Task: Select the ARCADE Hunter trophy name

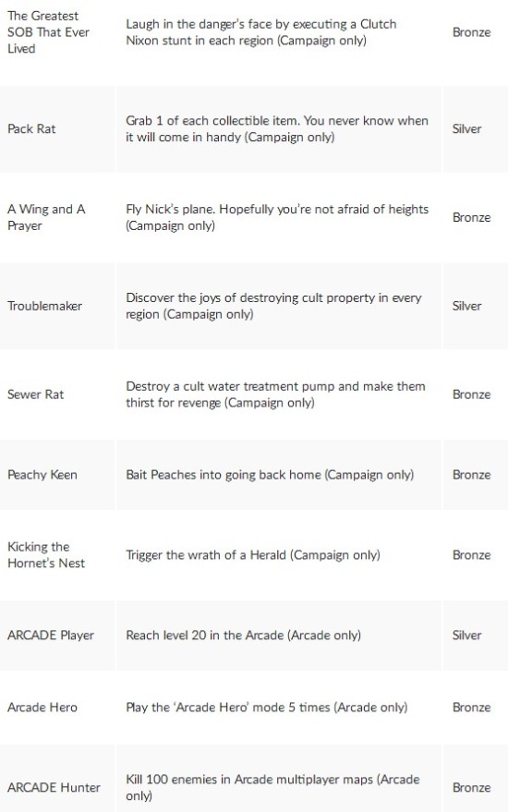Action: click(x=54, y=788)
